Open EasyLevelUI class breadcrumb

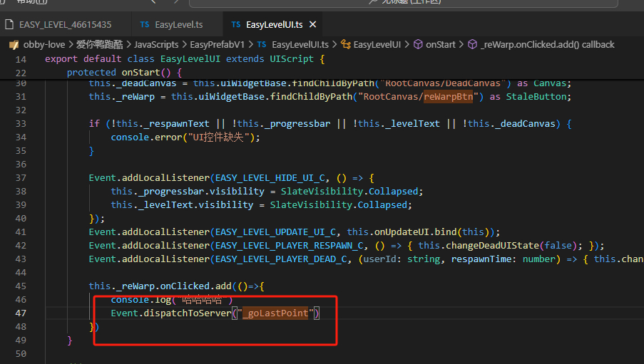click(377, 44)
